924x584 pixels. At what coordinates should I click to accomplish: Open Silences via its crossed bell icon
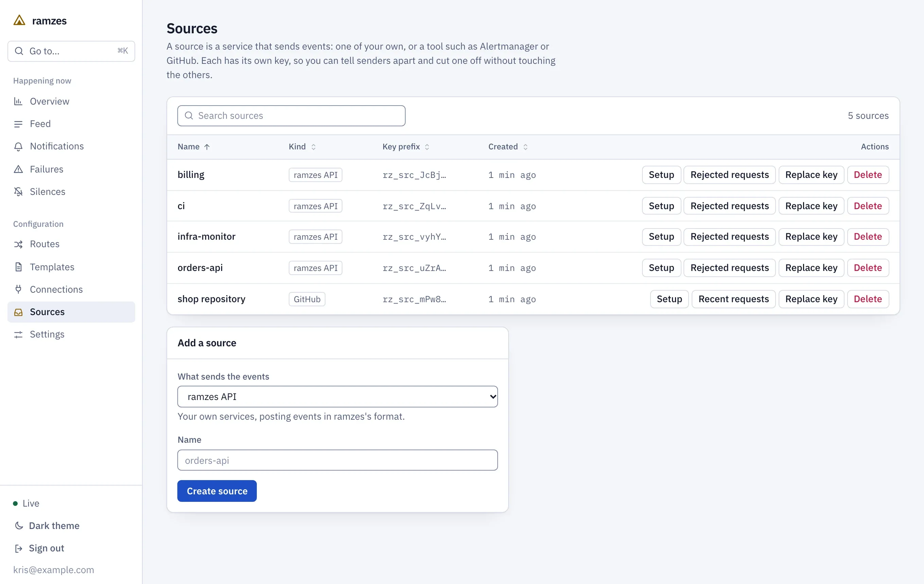(18, 192)
